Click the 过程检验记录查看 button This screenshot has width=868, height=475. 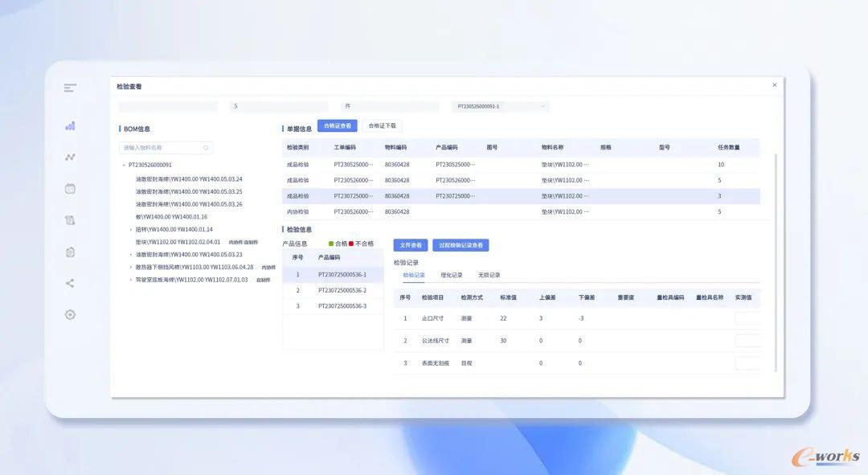461,245
